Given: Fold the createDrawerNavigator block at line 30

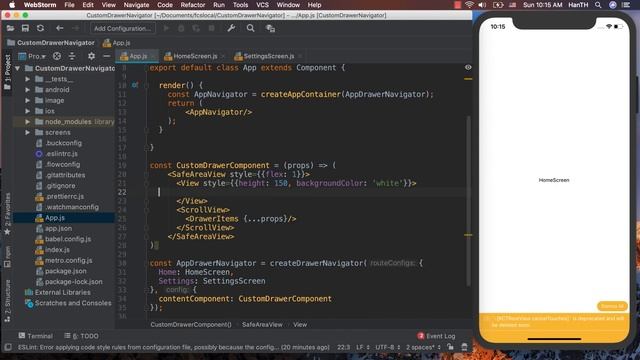Looking at the screenshot, I should coord(146,263).
